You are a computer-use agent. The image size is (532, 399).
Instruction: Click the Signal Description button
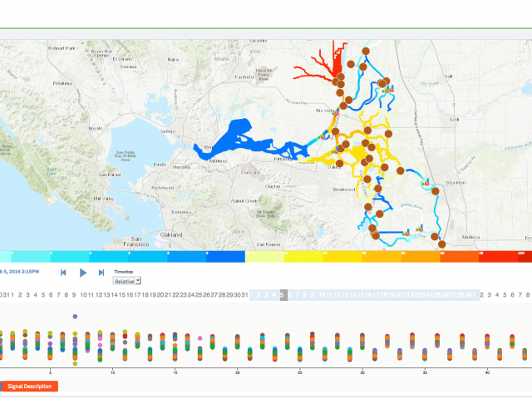tap(30, 386)
